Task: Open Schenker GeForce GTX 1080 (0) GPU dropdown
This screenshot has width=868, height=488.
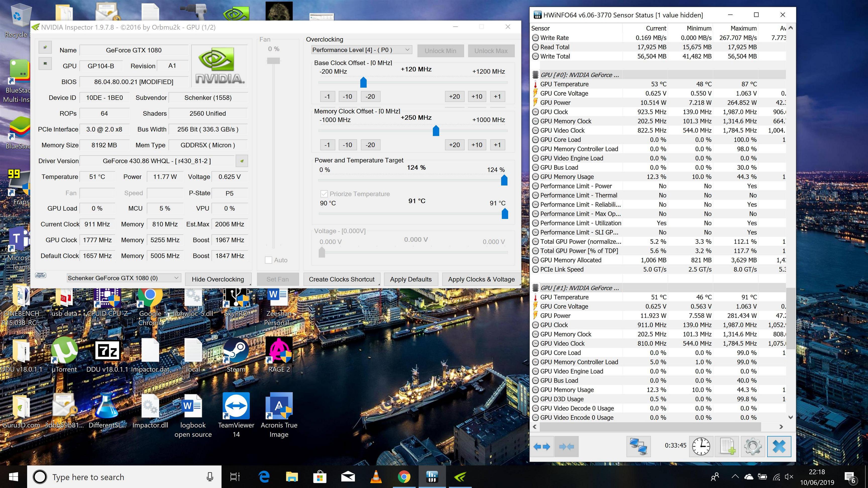Action: click(124, 278)
